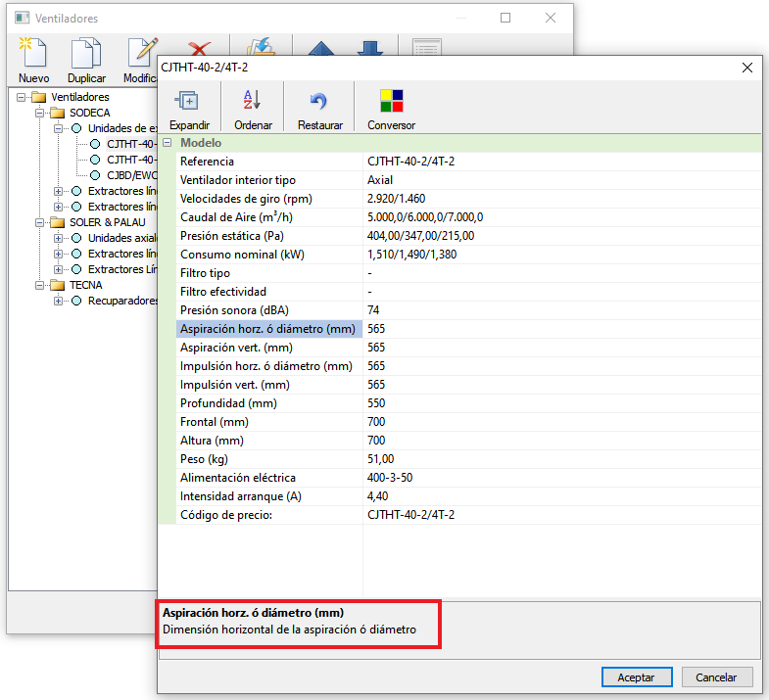Select the Frontal (mm) property label

pyautogui.click(x=215, y=422)
